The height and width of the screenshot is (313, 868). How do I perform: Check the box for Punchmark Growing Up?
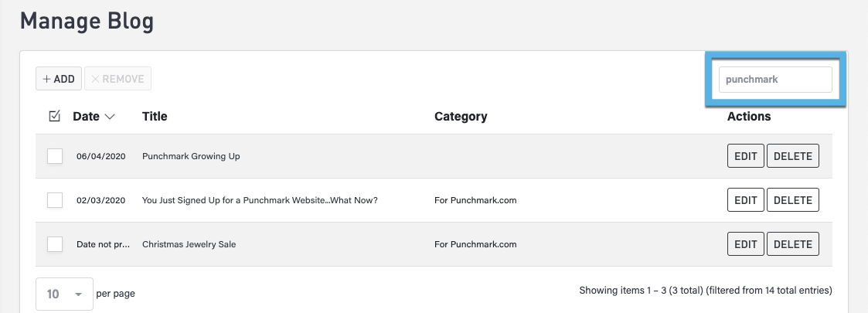55,156
